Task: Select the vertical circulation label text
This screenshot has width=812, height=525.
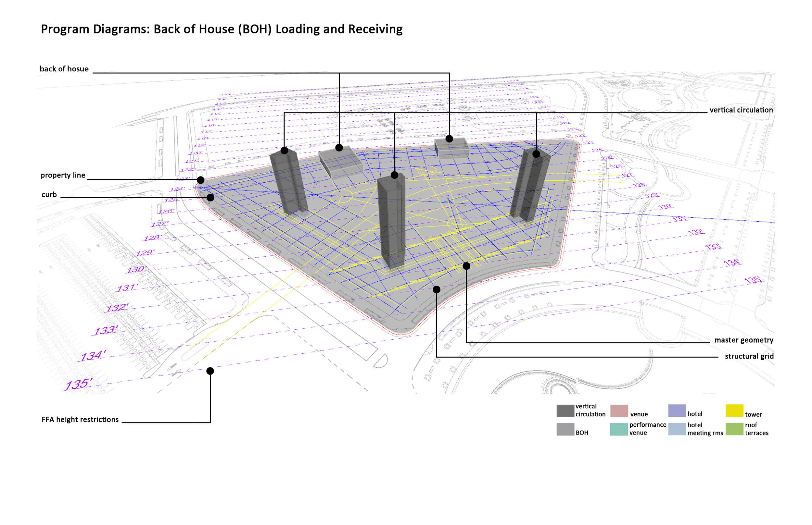Action: [740, 110]
